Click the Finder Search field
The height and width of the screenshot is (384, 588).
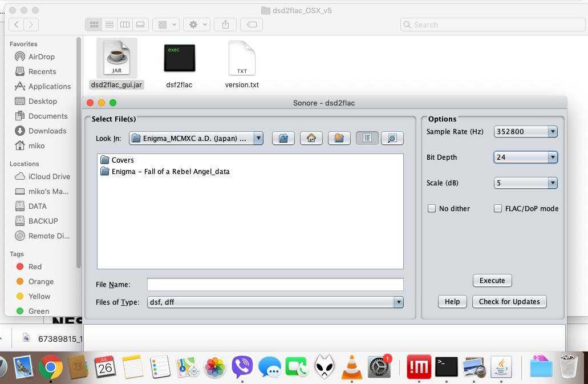tap(492, 25)
